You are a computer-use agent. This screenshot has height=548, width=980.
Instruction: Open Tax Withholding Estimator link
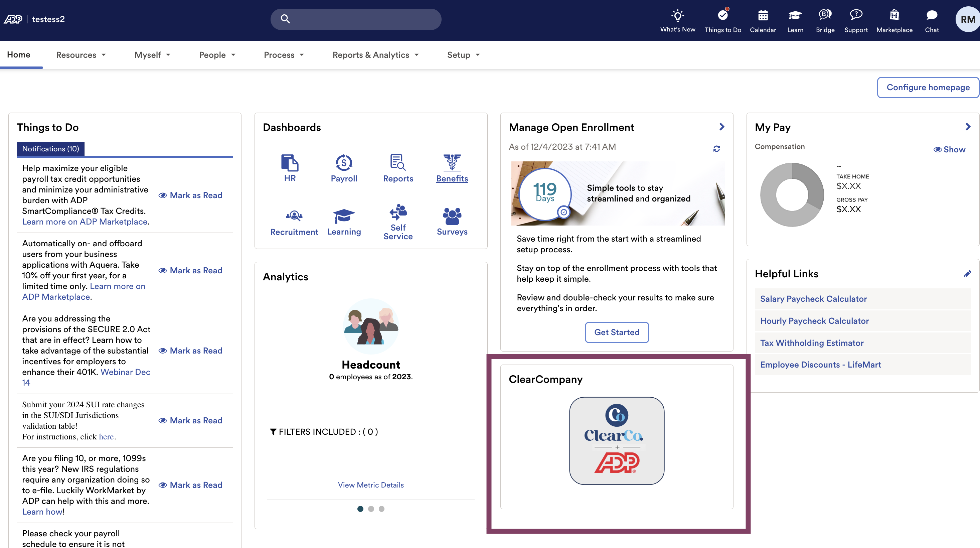point(812,343)
